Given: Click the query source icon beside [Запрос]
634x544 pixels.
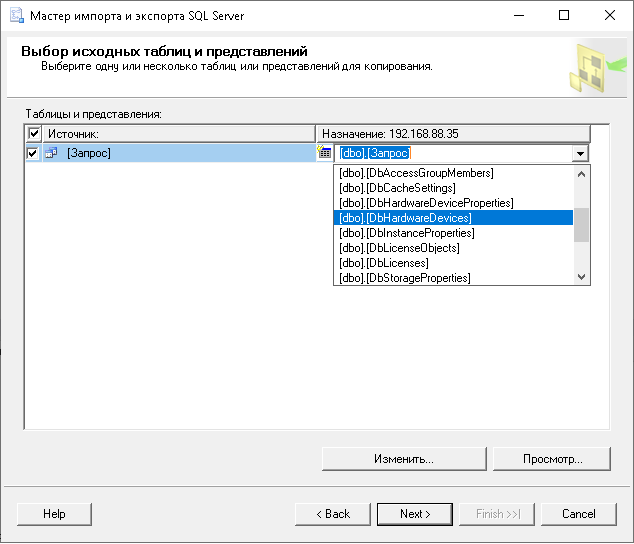Looking at the screenshot, I should (51, 153).
